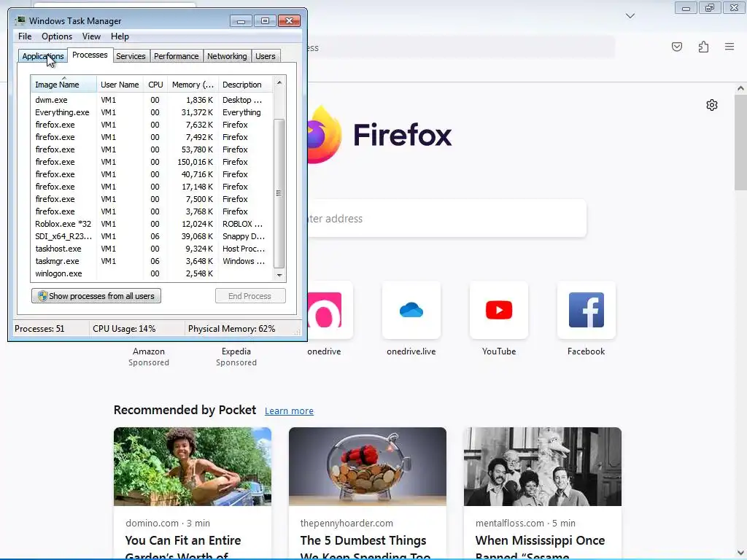Click the list all tabs chevron in Firefox

coord(630,16)
